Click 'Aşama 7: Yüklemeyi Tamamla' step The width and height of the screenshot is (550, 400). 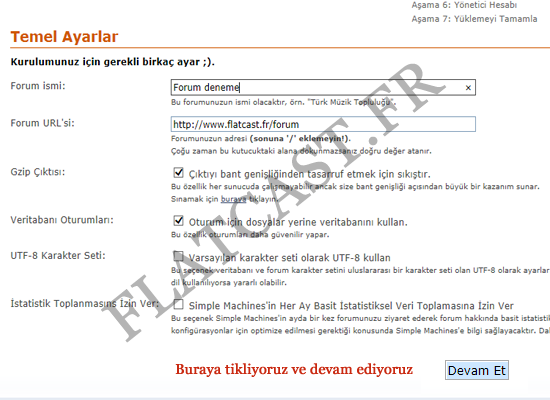[x=474, y=19]
